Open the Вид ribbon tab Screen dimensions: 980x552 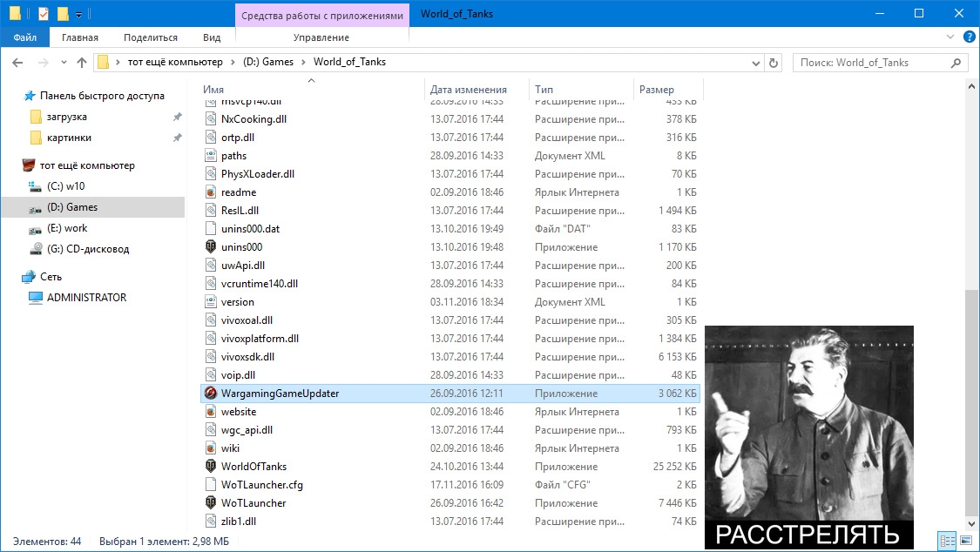click(x=212, y=37)
